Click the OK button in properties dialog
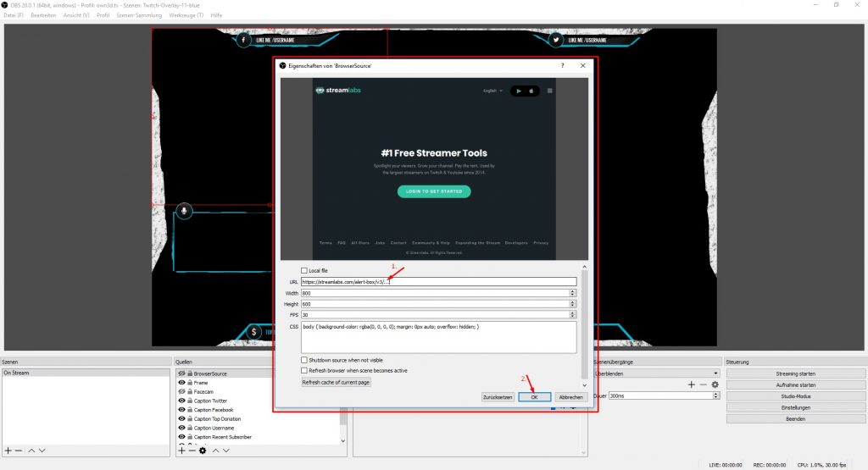 click(535, 396)
